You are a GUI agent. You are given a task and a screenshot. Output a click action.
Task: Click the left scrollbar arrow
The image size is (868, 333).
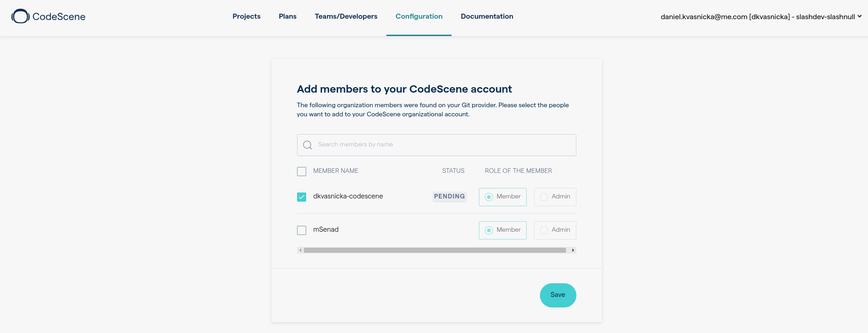point(300,250)
